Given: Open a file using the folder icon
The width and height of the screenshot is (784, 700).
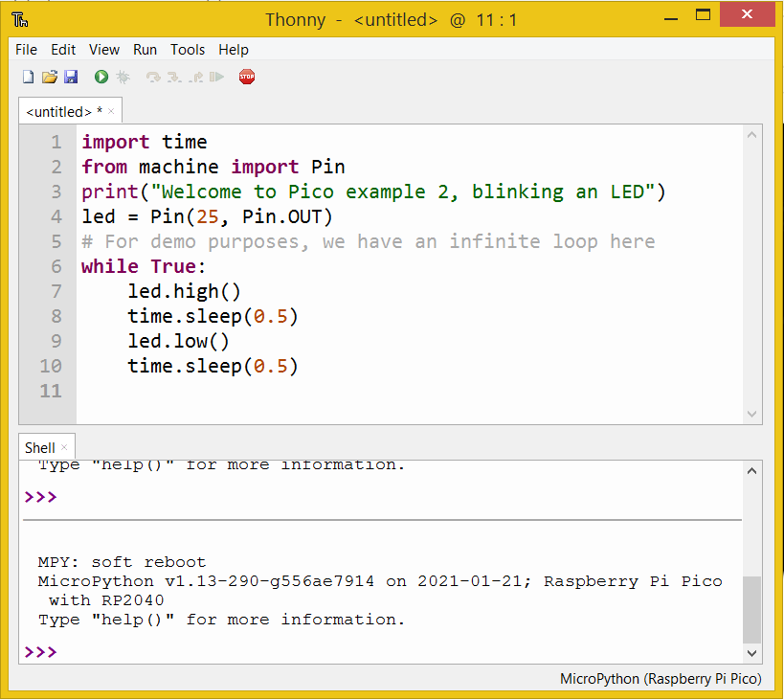Looking at the screenshot, I should [50, 77].
